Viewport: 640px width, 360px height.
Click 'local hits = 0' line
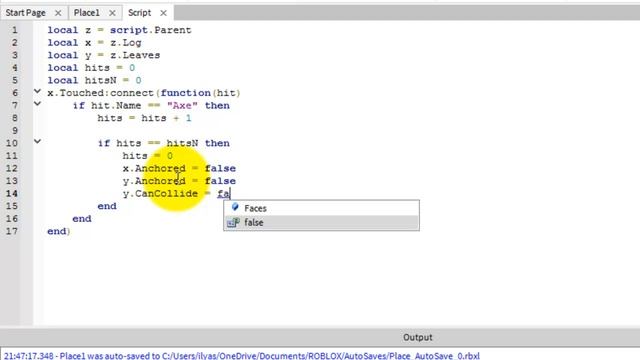click(91, 68)
